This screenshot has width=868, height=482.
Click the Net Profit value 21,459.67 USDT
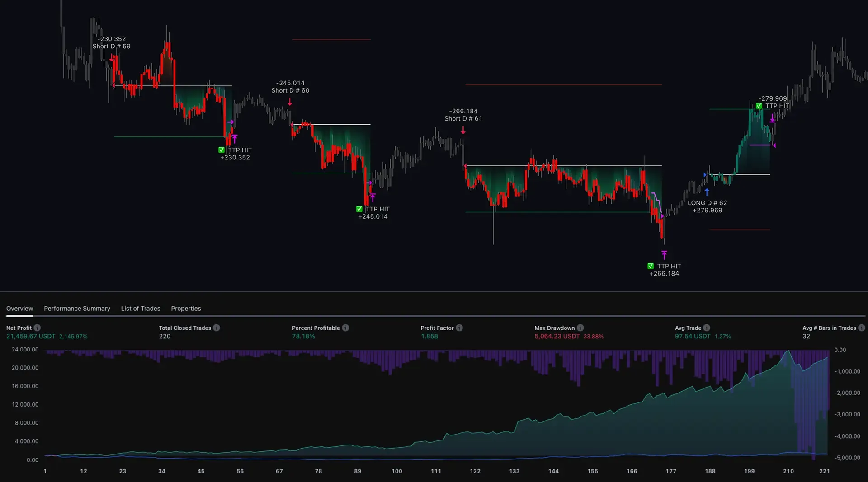tap(31, 337)
